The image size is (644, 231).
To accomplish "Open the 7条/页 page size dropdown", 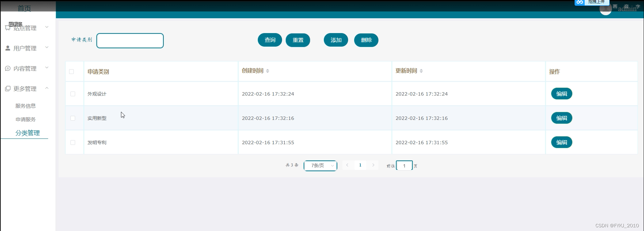I will (x=320, y=165).
